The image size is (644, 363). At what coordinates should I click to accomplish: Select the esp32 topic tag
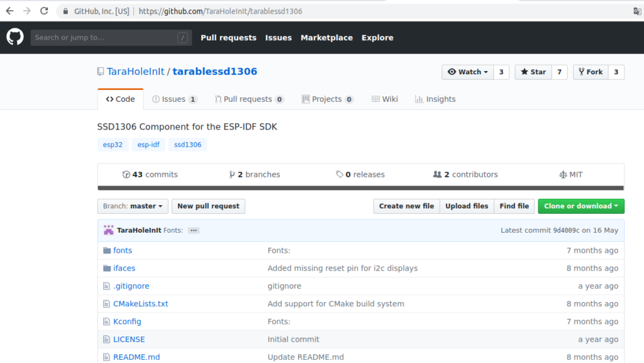[113, 145]
